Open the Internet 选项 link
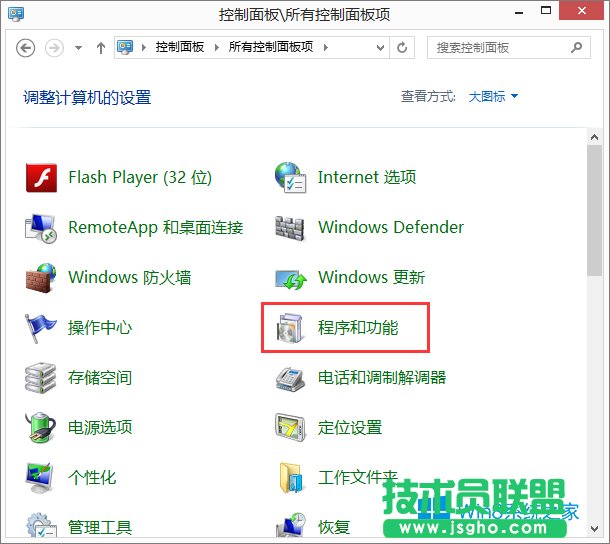The height and width of the screenshot is (544, 610). click(x=367, y=177)
